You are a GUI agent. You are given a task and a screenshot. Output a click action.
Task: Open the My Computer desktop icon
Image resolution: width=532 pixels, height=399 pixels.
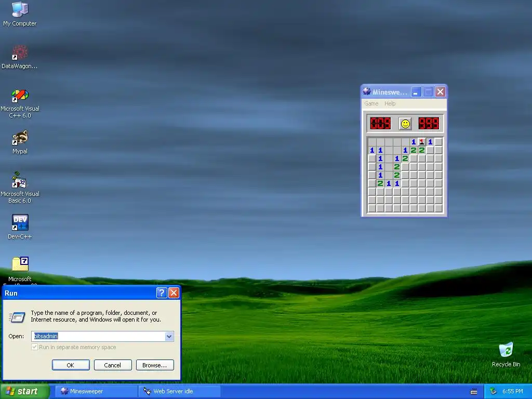(x=20, y=14)
